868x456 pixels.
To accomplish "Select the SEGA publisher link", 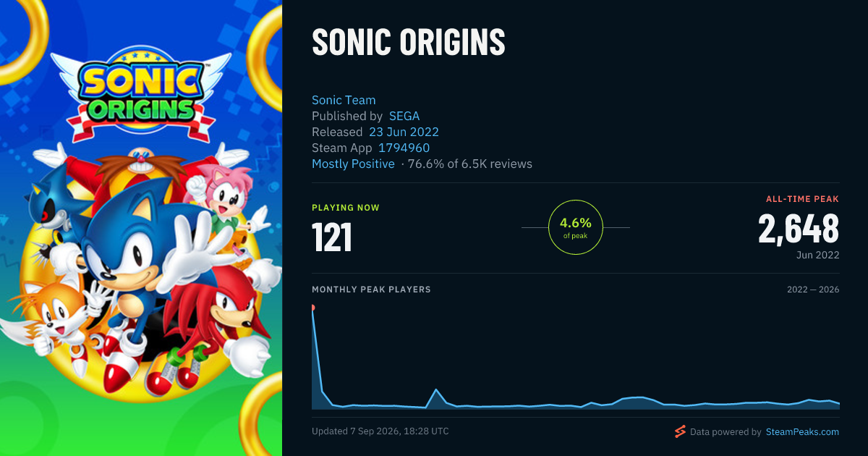I will (404, 116).
